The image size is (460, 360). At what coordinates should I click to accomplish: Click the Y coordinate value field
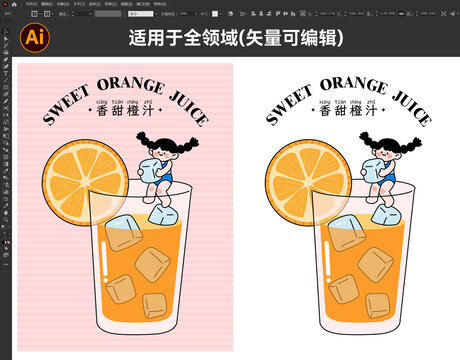[x=357, y=14]
